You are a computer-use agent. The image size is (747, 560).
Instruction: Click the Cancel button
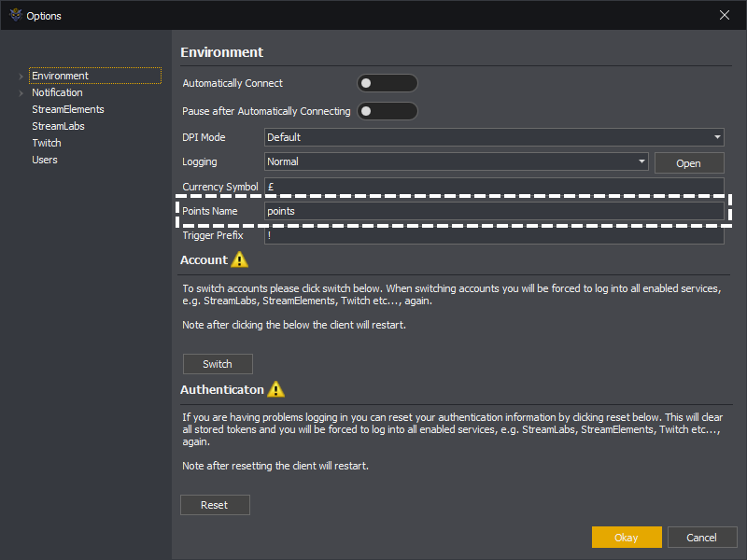coord(702,538)
